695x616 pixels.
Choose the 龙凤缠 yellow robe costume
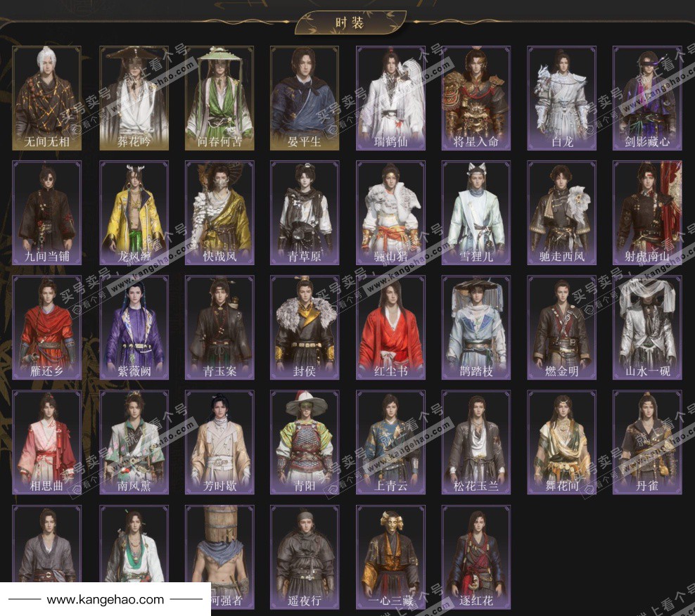(x=134, y=212)
